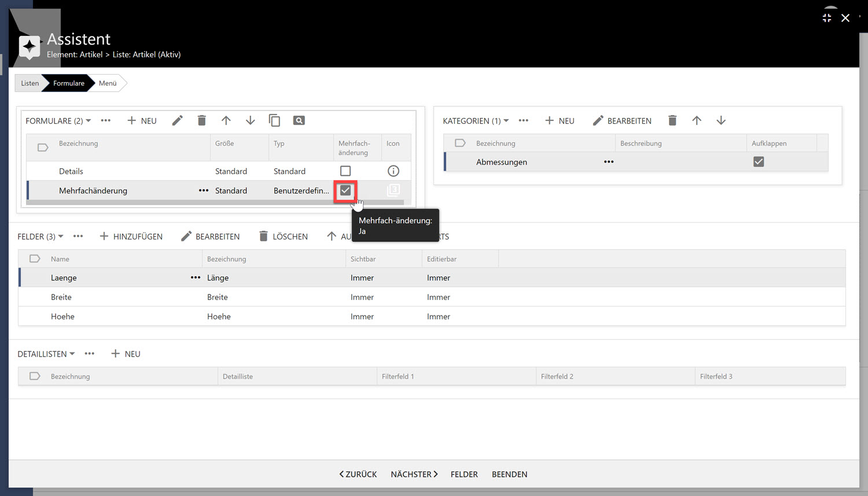The height and width of the screenshot is (496, 868).
Task: Open the form preview magnifier icon
Action: click(x=299, y=120)
